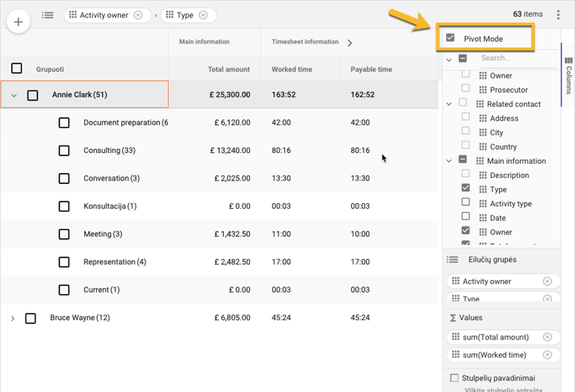Open the three-dot more options menu
The image size is (575, 392).
click(x=558, y=15)
